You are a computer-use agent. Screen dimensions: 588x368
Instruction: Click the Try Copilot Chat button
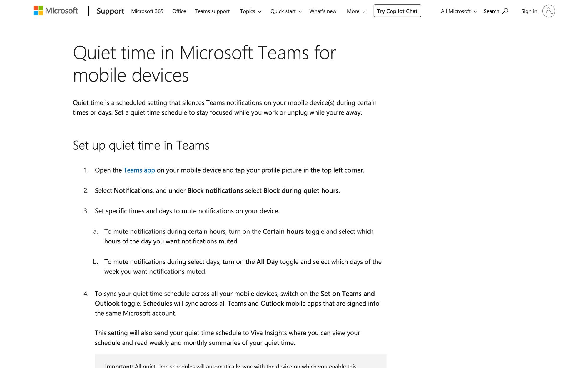click(397, 11)
